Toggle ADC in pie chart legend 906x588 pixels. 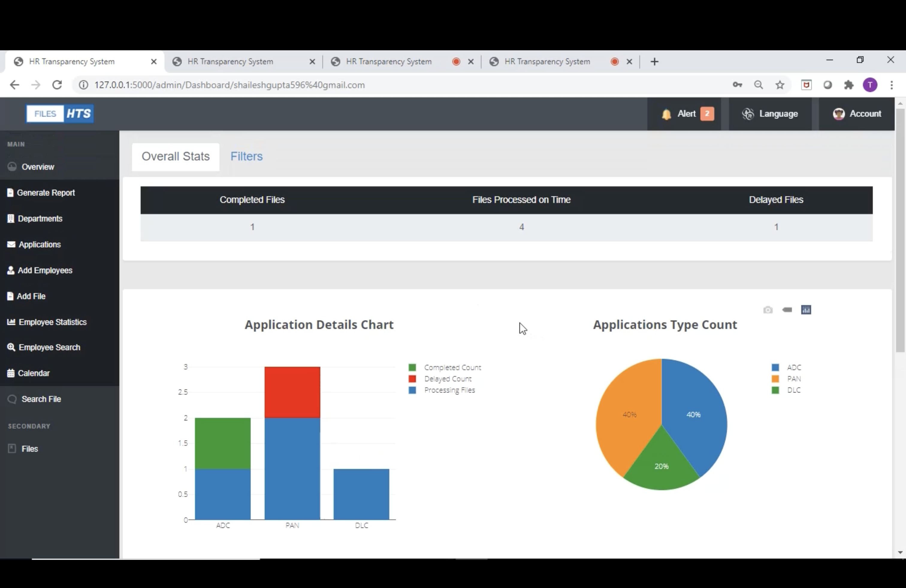pyautogui.click(x=786, y=367)
